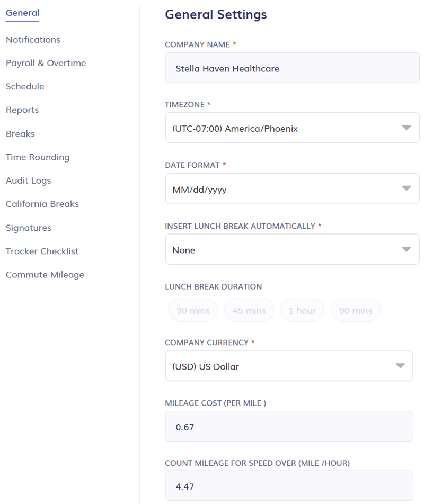Open the Company Currency dropdown
The width and height of the screenshot is (424, 504).
click(x=289, y=365)
